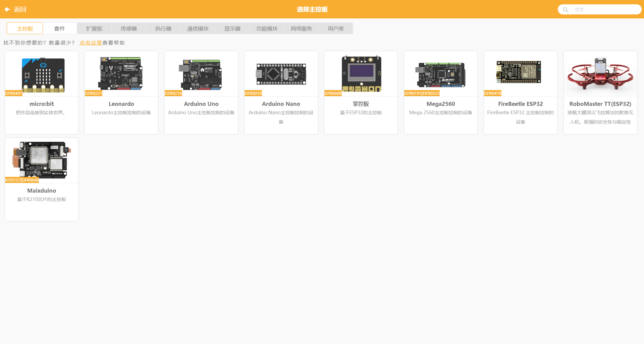Click the micro:bit title text

(42, 104)
